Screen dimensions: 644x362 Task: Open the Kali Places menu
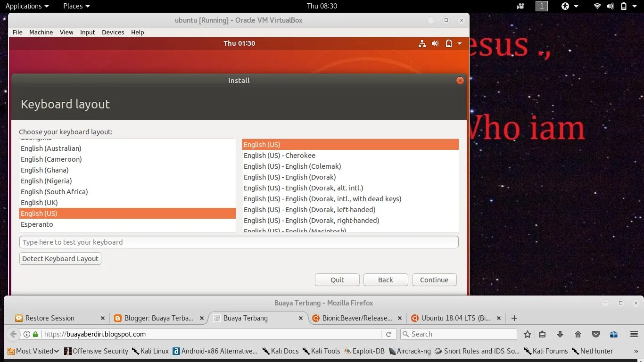click(x=76, y=6)
